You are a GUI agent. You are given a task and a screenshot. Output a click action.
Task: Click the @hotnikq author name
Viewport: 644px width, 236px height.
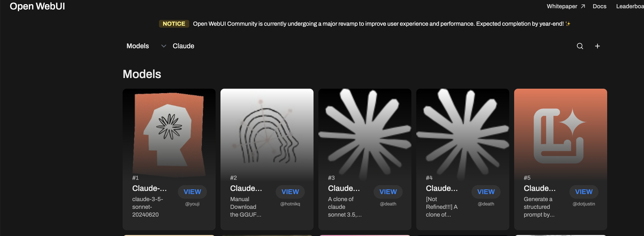pos(290,204)
